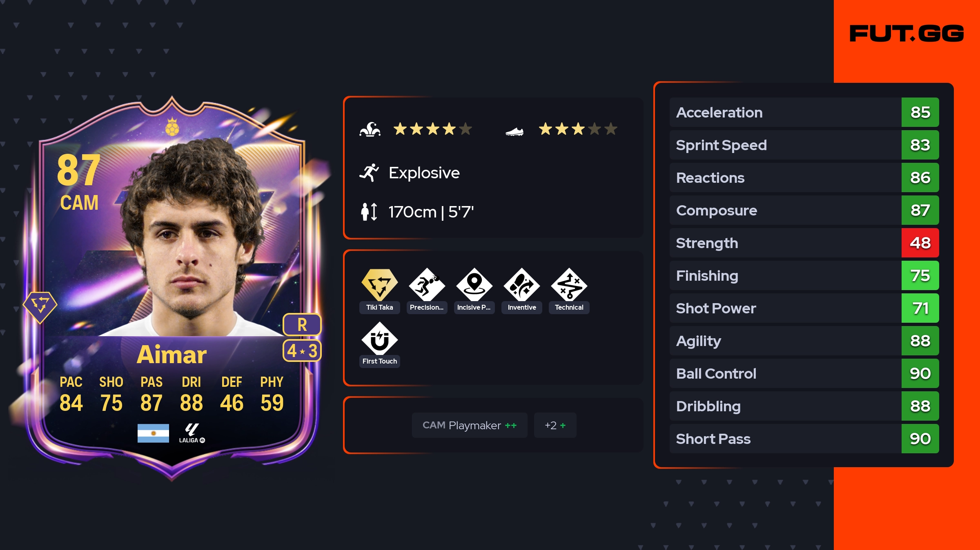Click the skill moves star rating icon
Image resolution: width=980 pixels, height=550 pixels.
coord(370,129)
